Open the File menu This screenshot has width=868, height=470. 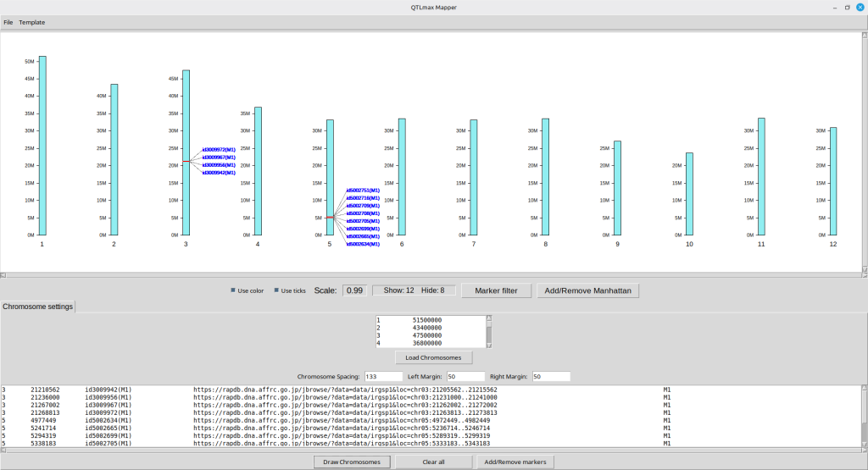click(x=8, y=22)
